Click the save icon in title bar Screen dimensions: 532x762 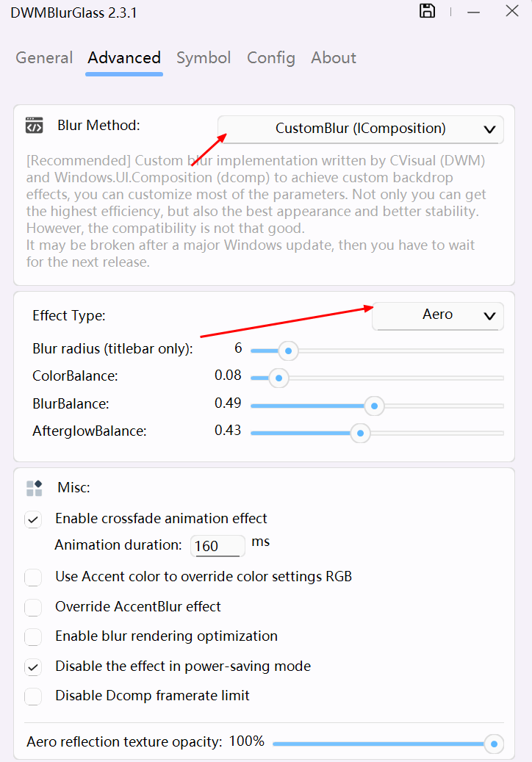pyautogui.click(x=427, y=11)
